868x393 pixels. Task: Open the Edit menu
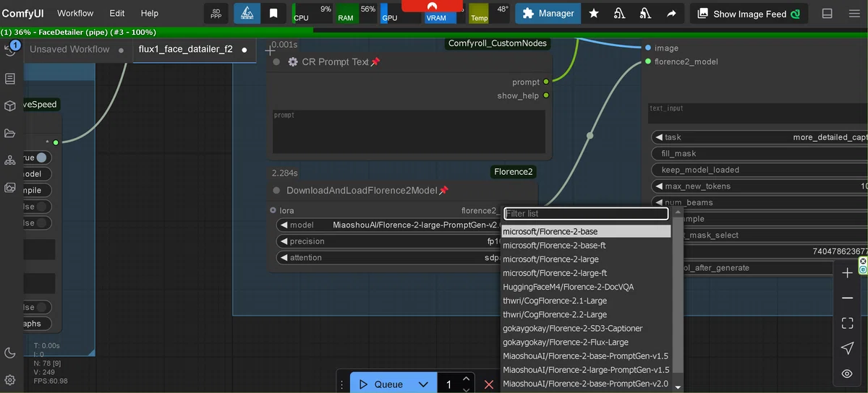(x=117, y=13)
